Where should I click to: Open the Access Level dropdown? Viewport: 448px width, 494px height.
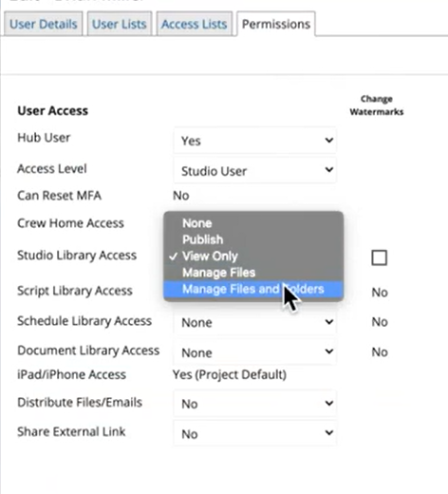[x=254, y=171]
